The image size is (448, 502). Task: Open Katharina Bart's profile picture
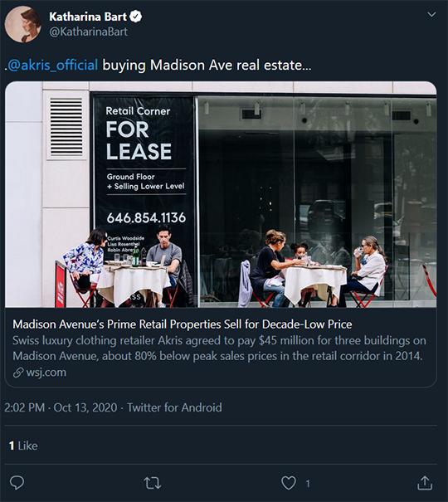[22, 24]
